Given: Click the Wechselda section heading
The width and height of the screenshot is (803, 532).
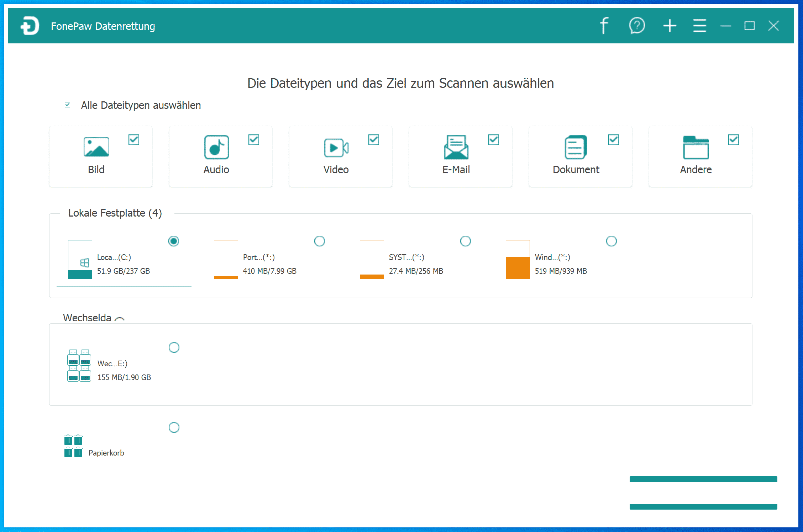Looking at the screenshot, I should 87,317.
